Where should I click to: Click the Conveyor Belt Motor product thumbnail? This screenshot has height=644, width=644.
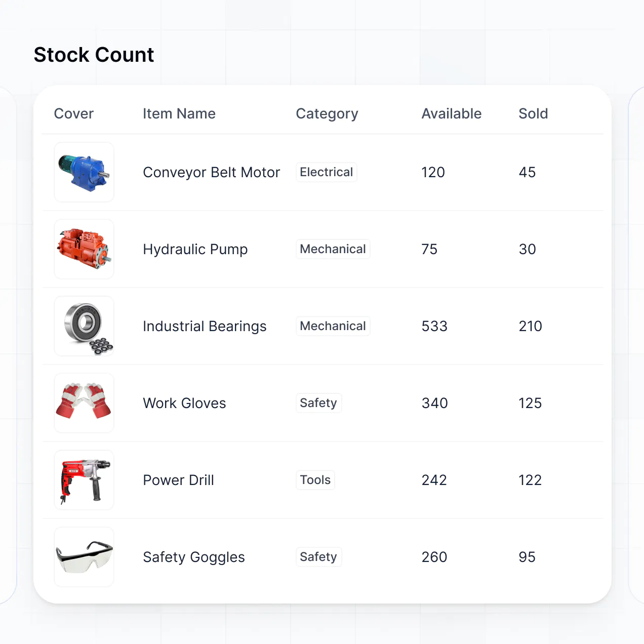(84, 172)
